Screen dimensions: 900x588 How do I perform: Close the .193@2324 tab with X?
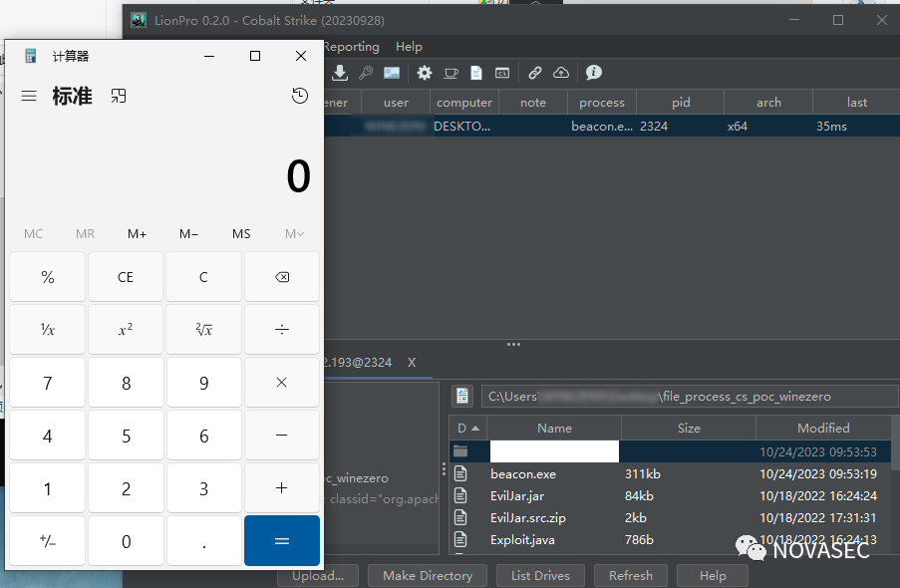coord(412,363)
